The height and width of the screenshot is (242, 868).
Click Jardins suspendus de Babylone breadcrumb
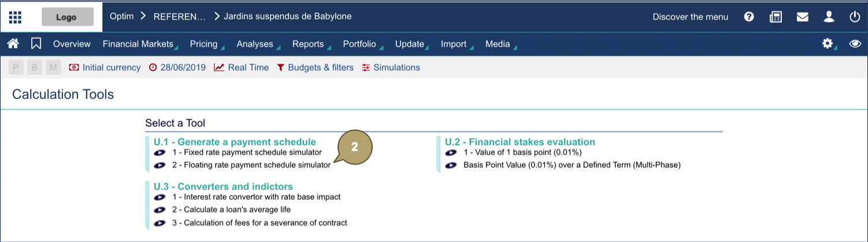coord(287,16)
